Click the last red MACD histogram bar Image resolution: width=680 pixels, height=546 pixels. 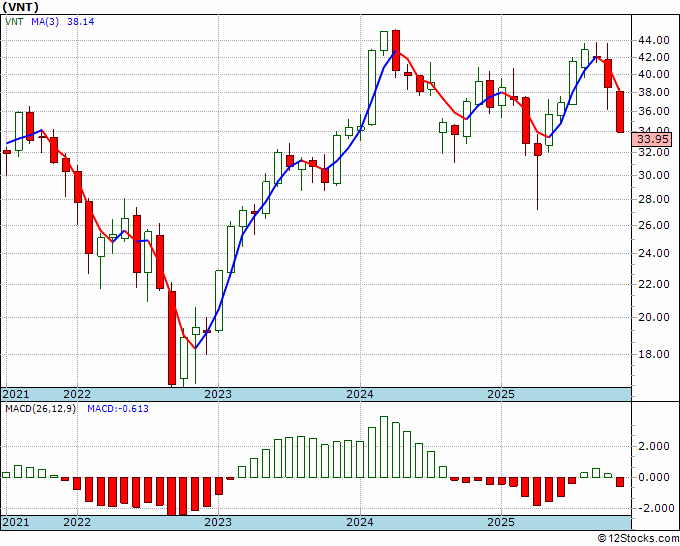click(620, 482)
